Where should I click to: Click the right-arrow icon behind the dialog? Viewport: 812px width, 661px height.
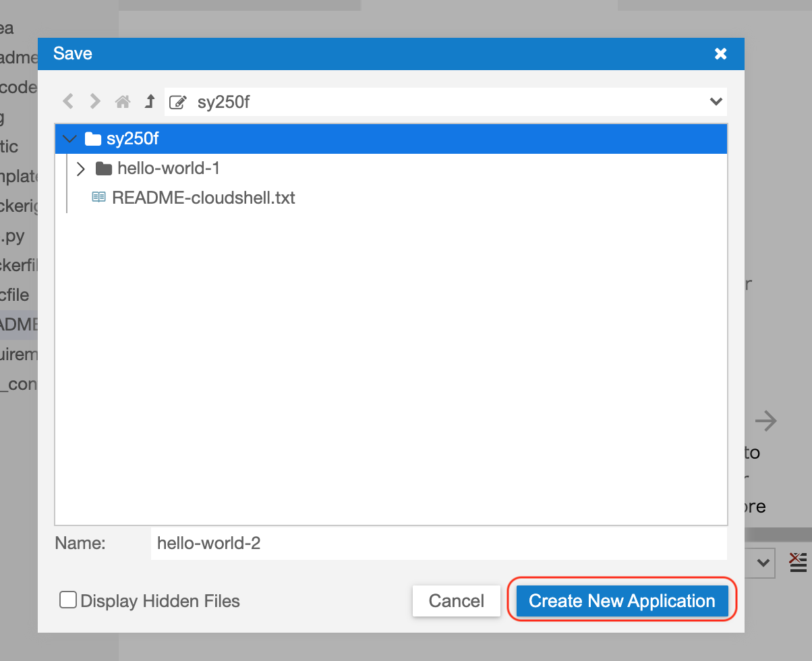(766, 420)
